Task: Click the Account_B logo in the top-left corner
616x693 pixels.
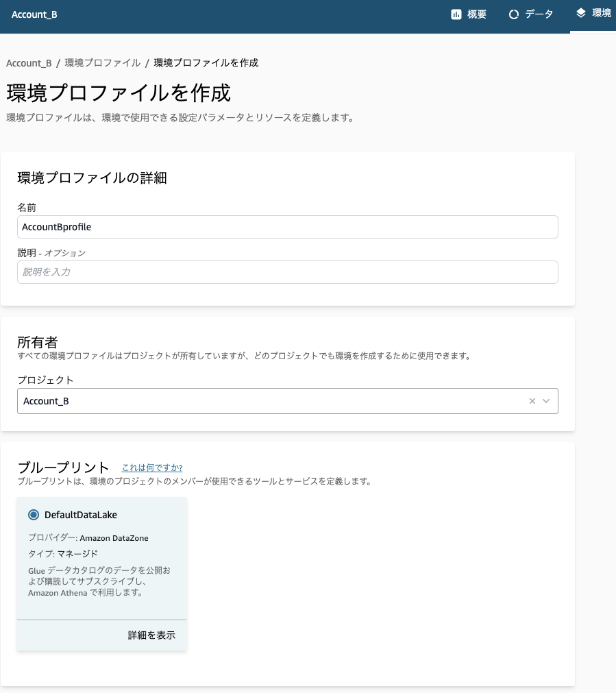Action: (34, 14)
